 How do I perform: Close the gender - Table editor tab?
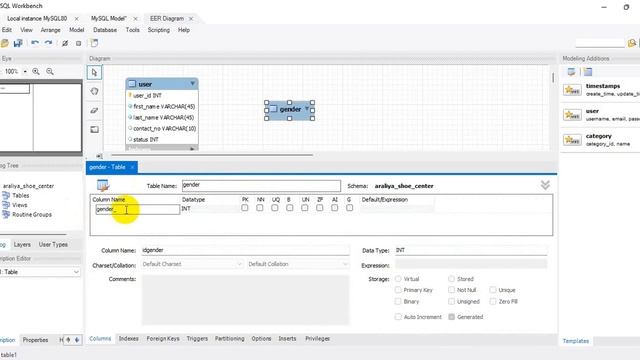click(132, 167)
